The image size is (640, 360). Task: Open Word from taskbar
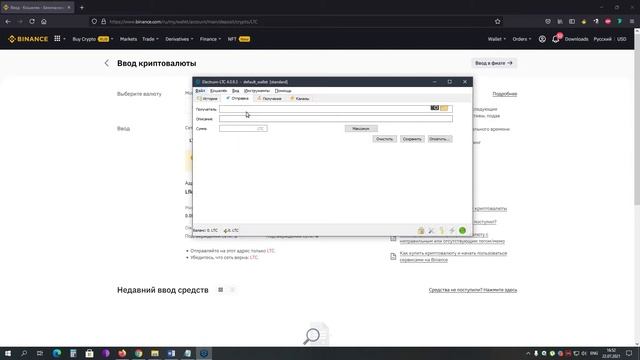point(171,353)
